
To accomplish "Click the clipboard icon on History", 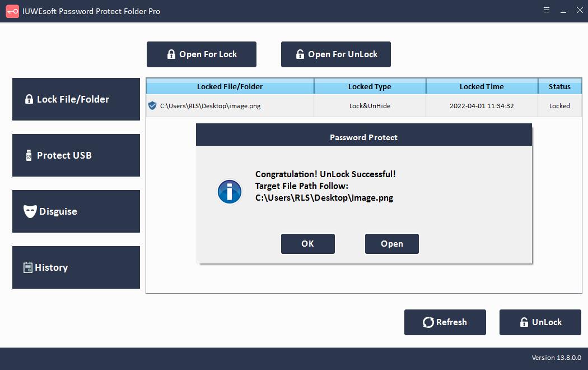I will (x=28, y=267).
